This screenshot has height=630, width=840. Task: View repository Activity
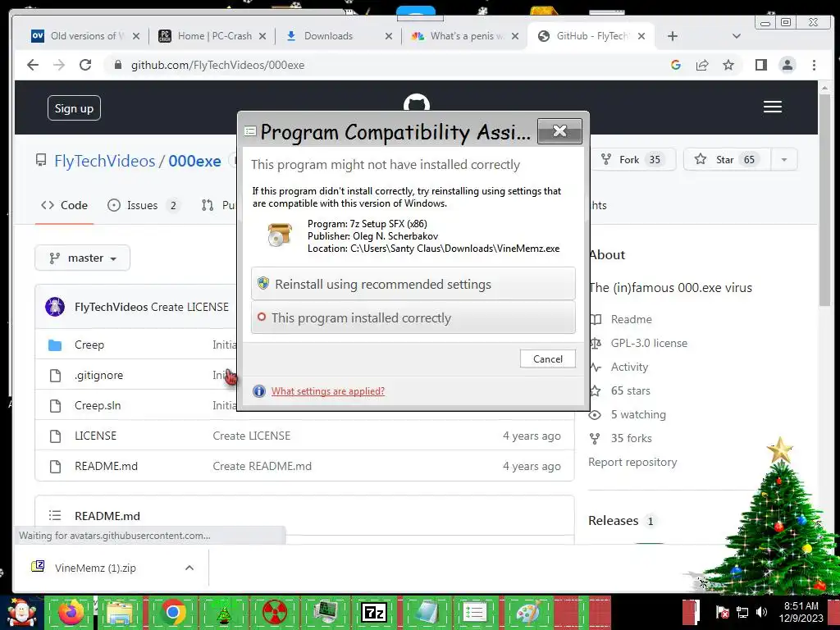tap(629, 367)
